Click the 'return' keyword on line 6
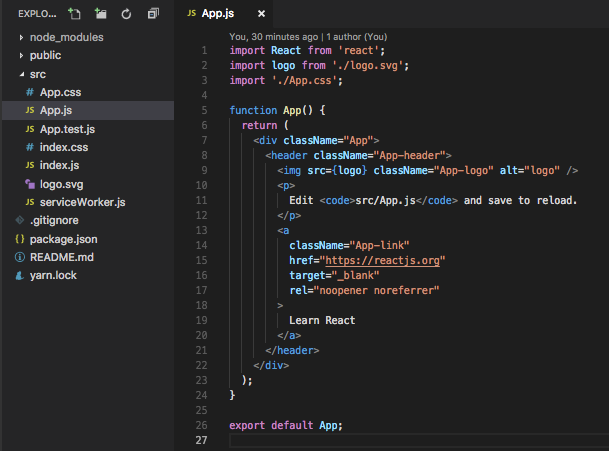The width and height of the screenshot is (609, 451). point(259,125)
